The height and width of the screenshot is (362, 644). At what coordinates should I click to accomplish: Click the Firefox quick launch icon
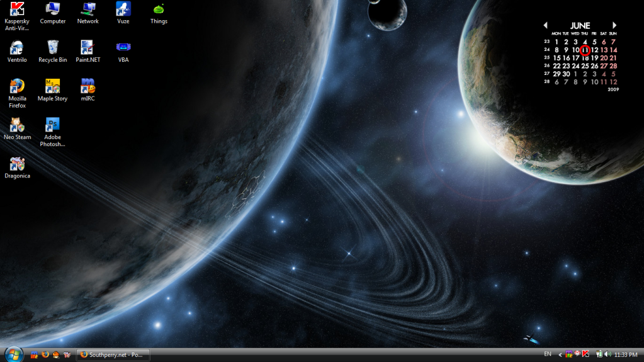45,354
